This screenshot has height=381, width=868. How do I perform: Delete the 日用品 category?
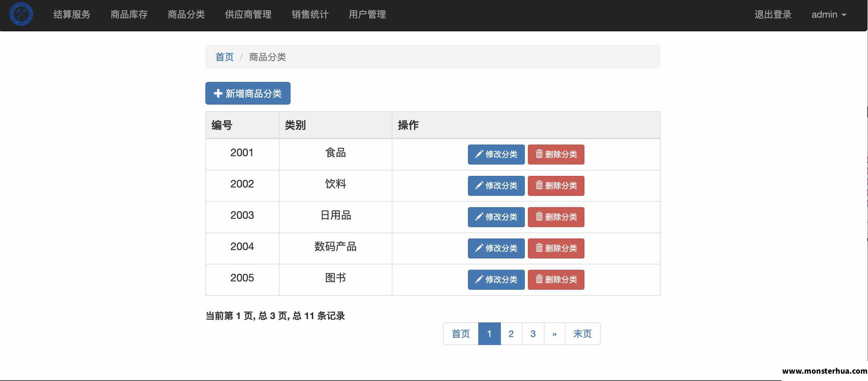pos(556,217)
